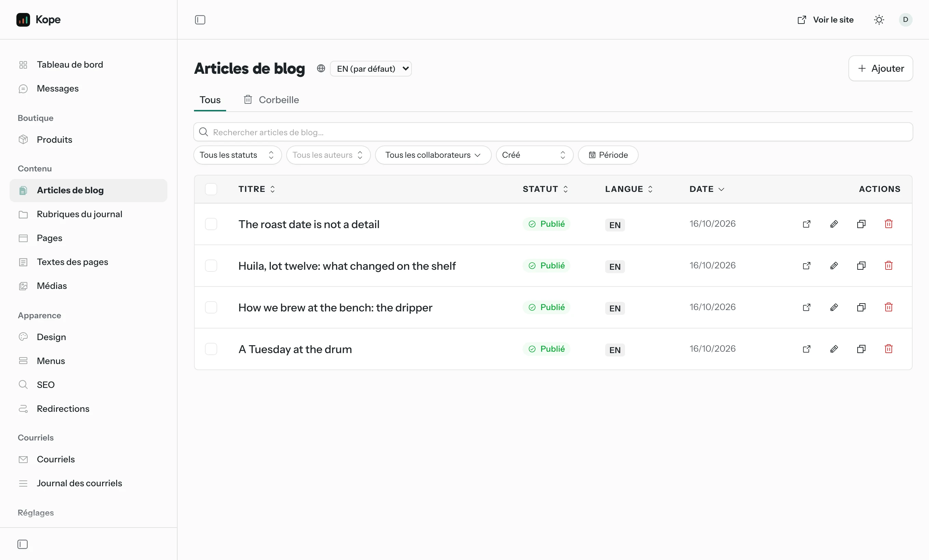Open Redirections in sidebar

[x=88, y=409]
